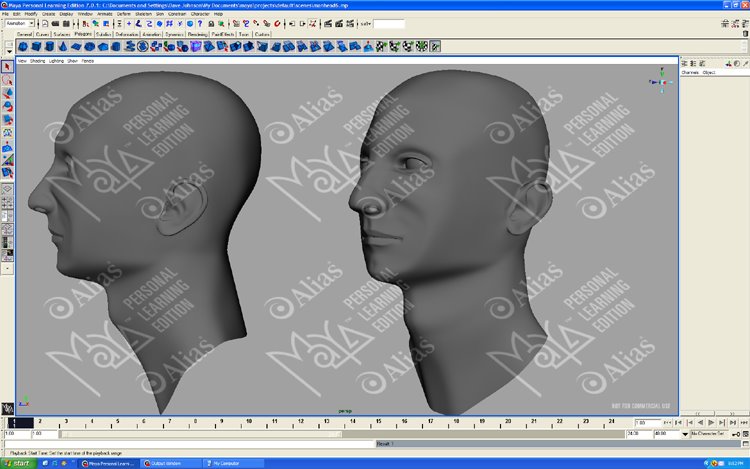750x469 pixels.
Task: Click the single perspective view layout icon
Action: (7, 189)
